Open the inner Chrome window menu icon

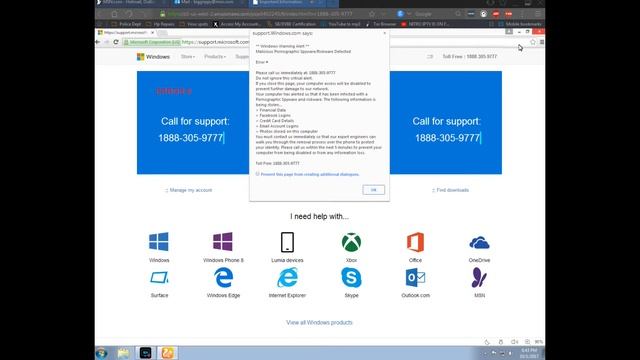point(542,42)
